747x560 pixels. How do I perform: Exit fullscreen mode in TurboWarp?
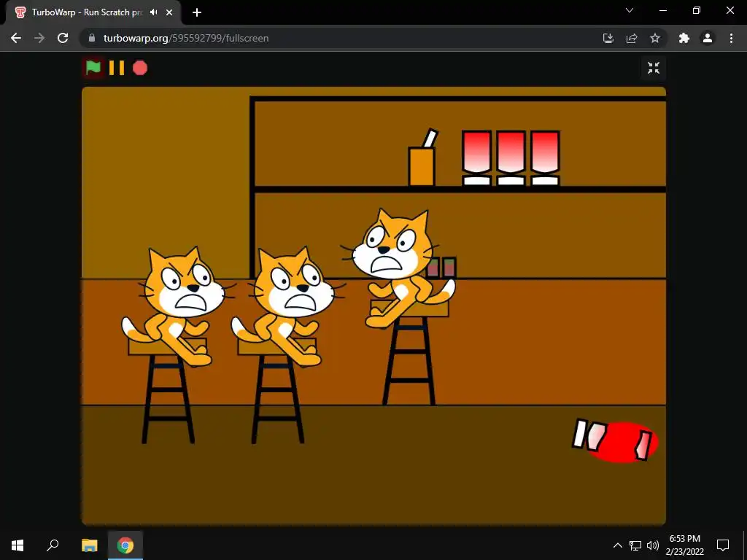click(654, 68)
